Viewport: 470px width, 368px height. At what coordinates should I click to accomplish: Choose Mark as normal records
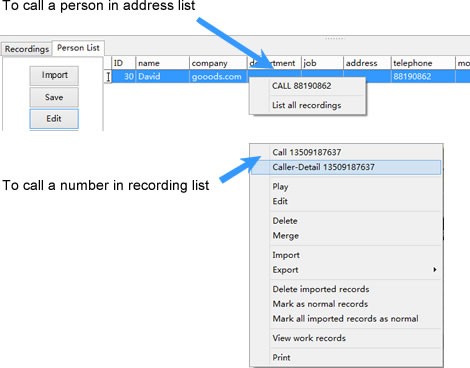[x=346, y=304]
